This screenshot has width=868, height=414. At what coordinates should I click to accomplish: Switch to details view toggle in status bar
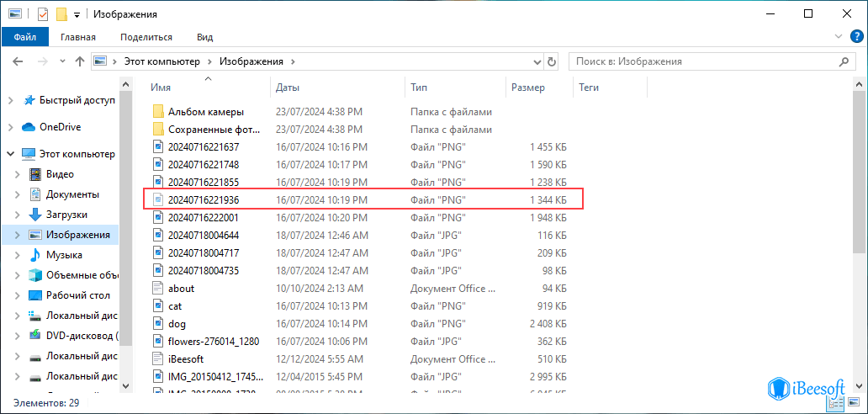[836, 404]
